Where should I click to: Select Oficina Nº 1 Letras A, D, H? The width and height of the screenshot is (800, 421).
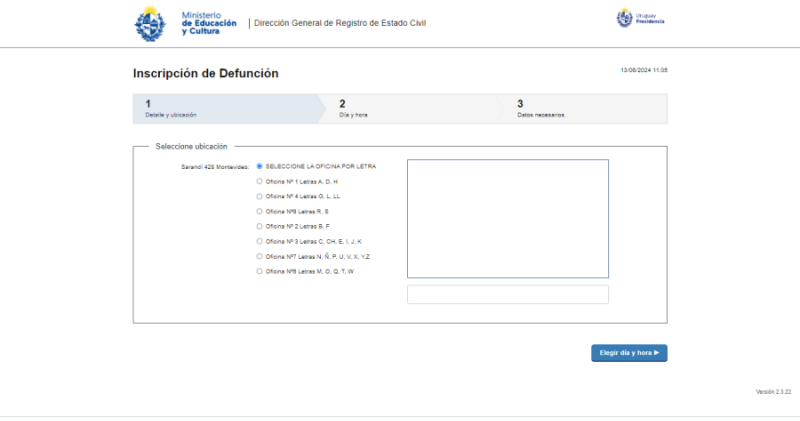coord(260,181)
